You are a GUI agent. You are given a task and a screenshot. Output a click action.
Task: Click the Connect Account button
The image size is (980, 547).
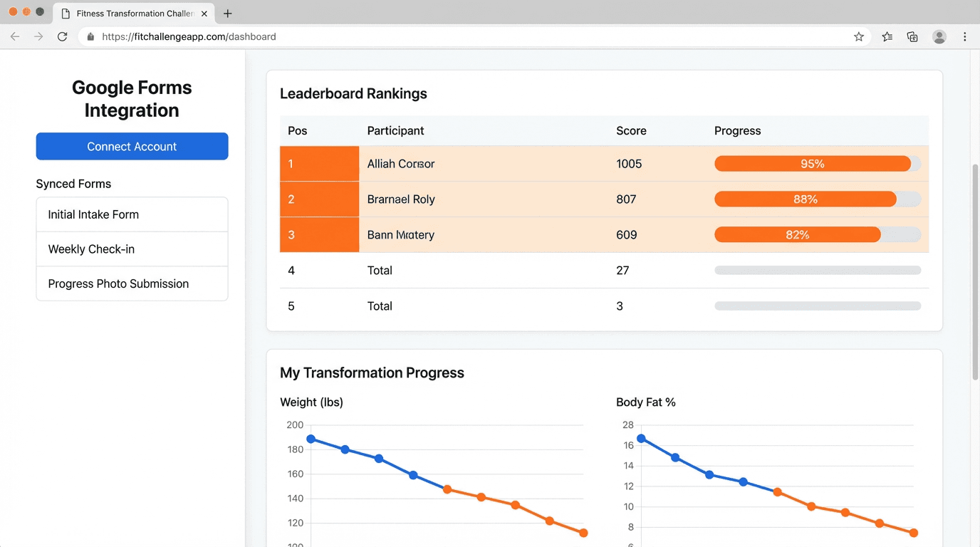pyautogui.click(x=132, y=146)
